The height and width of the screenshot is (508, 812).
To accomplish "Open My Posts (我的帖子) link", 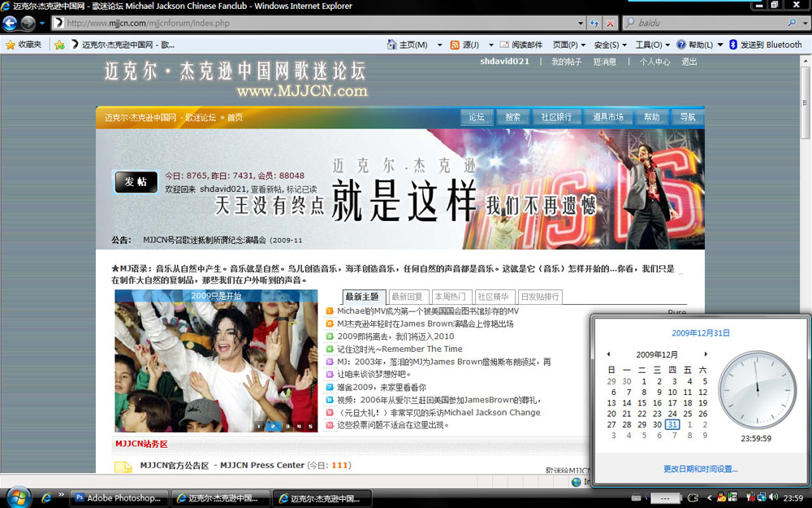I will (566, 62).
